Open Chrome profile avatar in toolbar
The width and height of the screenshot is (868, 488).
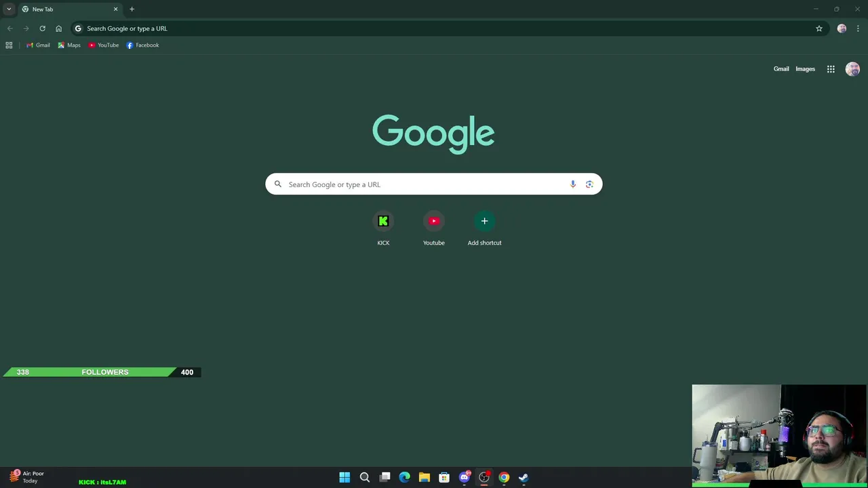pyautogui.click(x=842, y=28)
